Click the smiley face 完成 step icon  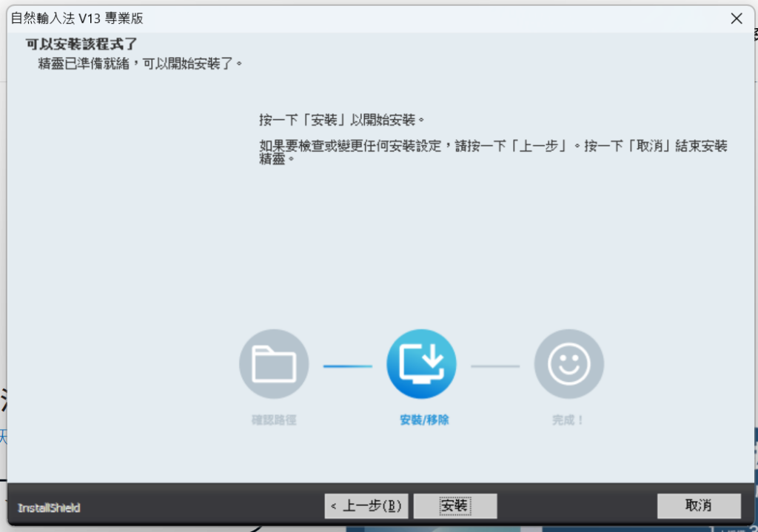tap(569, 364)
